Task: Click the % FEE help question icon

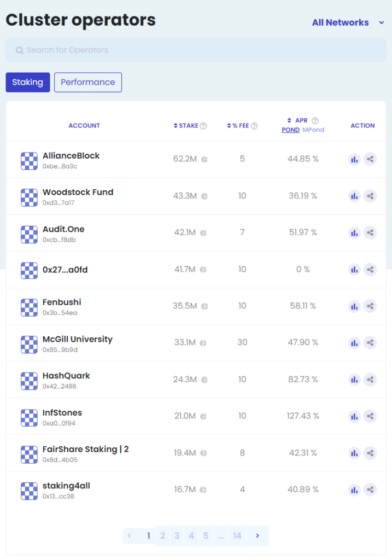Action: [x=254, y=126]
